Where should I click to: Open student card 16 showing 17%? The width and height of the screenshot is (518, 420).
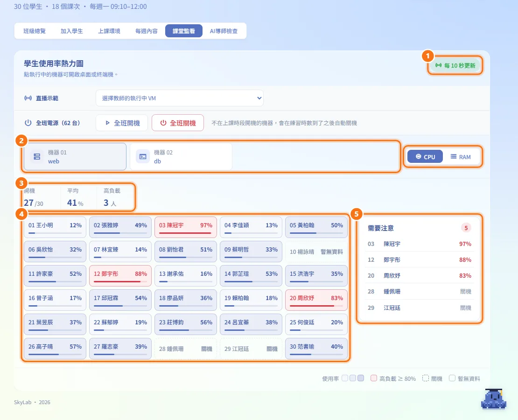tap(55, 300)
